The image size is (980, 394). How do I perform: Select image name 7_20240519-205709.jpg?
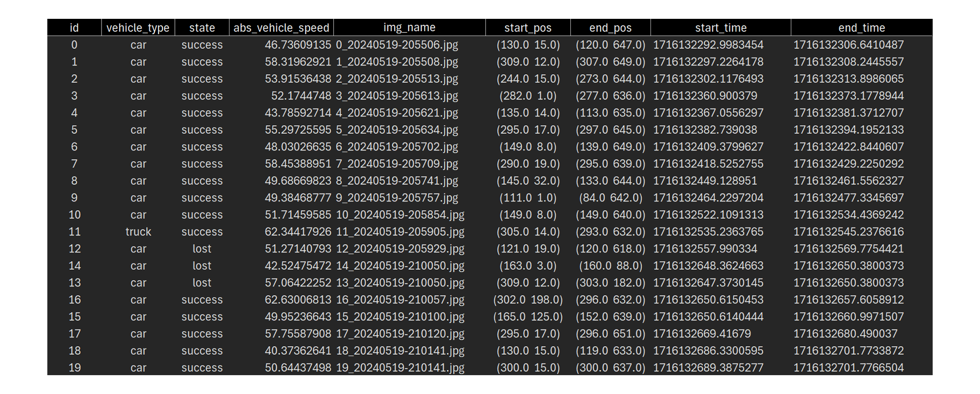pyautogui.click(x=397, y=163)
